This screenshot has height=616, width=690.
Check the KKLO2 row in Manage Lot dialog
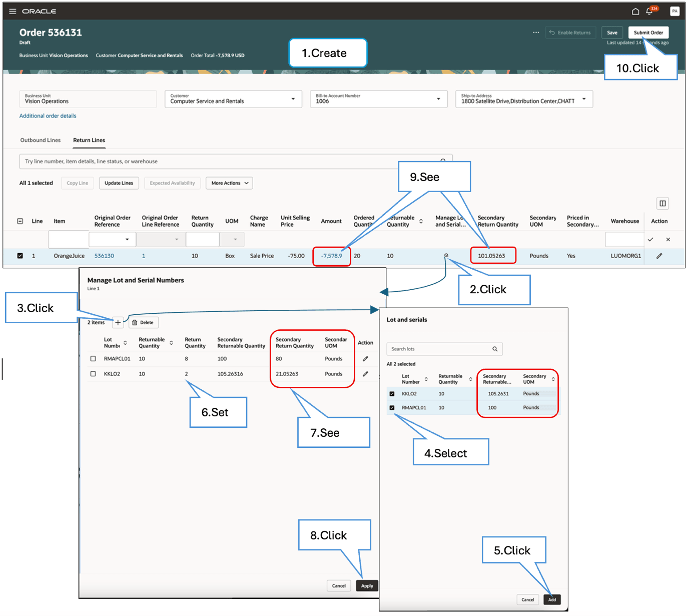[x=93, y=374]
